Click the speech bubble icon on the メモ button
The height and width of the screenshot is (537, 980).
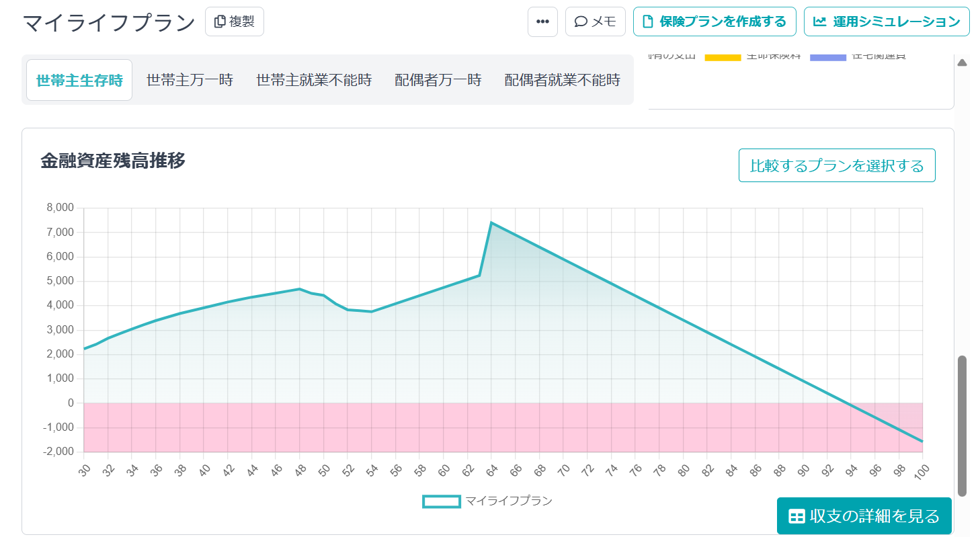(581, 21)
